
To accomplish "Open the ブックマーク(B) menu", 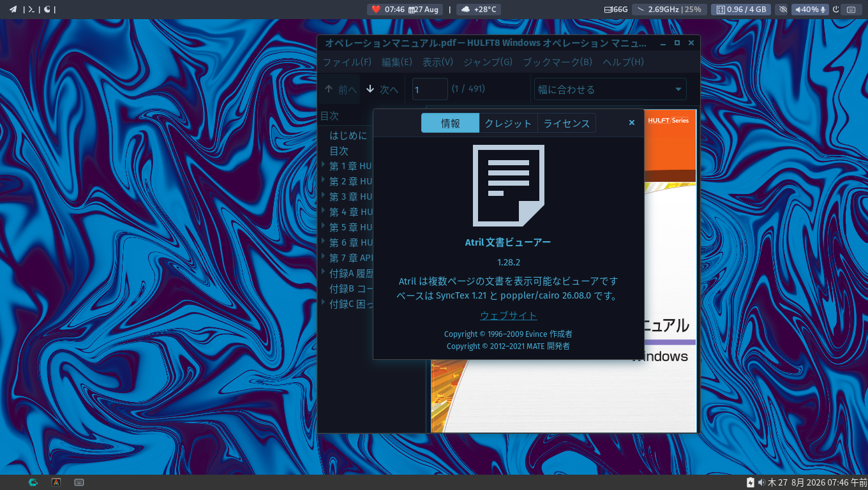I will pos(558,62).
